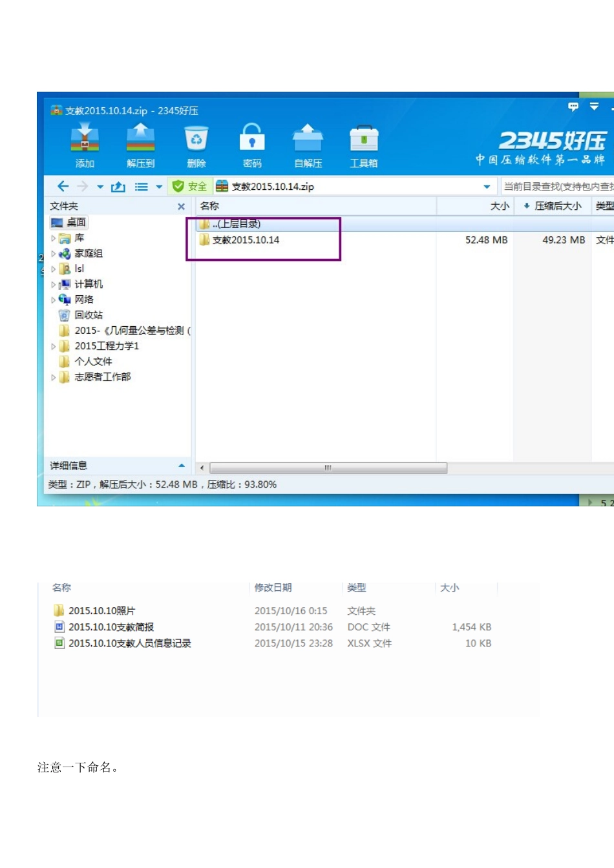This screenshot has height=868, width=614.
Task: Select 库 in the folder tree
Action: (x=72, y=238)
